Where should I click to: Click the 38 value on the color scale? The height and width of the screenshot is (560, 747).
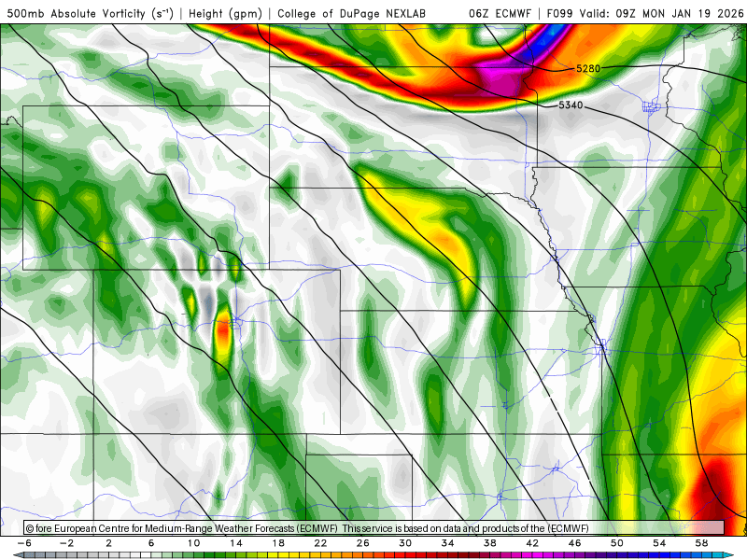click(x=490, y=543)
